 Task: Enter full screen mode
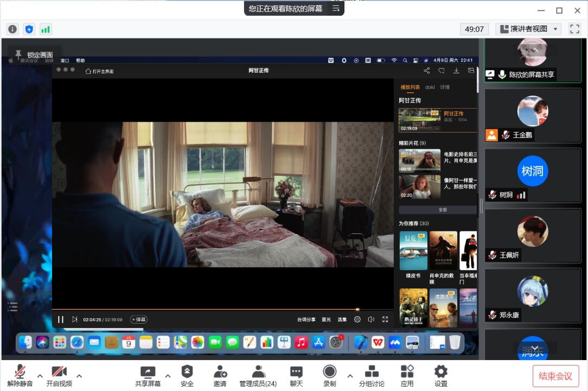pyautogui.click(x=574, y=29)
